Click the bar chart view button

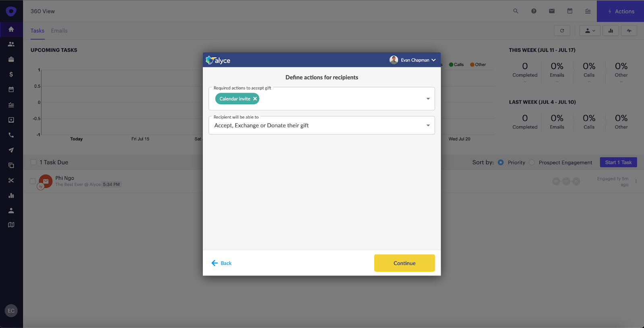coord(611,31)
